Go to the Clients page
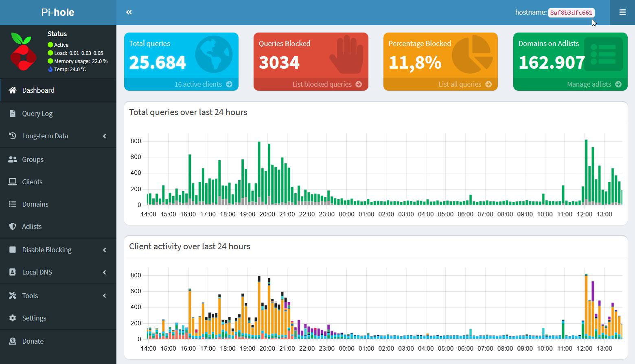Viewport: 635px width, 364px height. click(58, 182)
